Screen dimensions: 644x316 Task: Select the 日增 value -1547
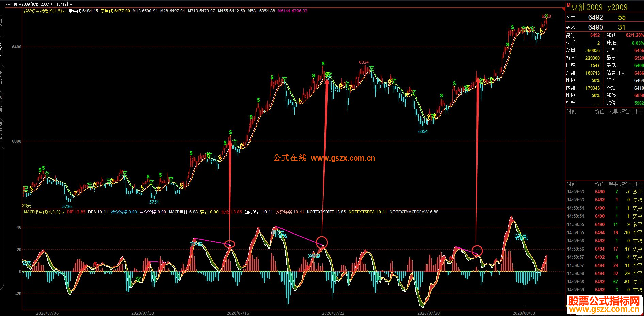point(594,65)
